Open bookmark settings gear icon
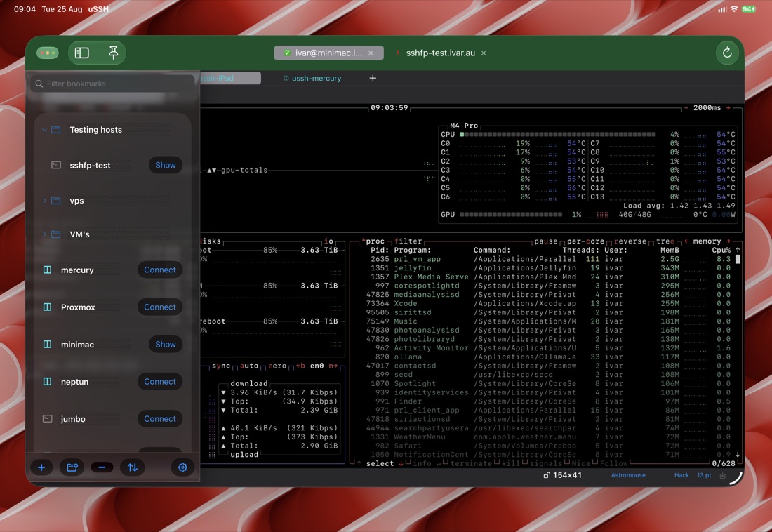Image resolution: width=772 pixels, height=532 pixels. 182,467
